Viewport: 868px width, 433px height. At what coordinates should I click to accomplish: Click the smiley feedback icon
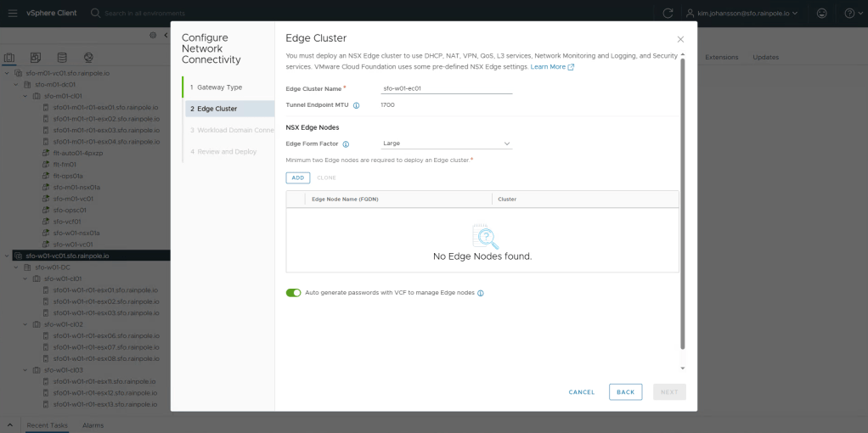tap(821, 14)
